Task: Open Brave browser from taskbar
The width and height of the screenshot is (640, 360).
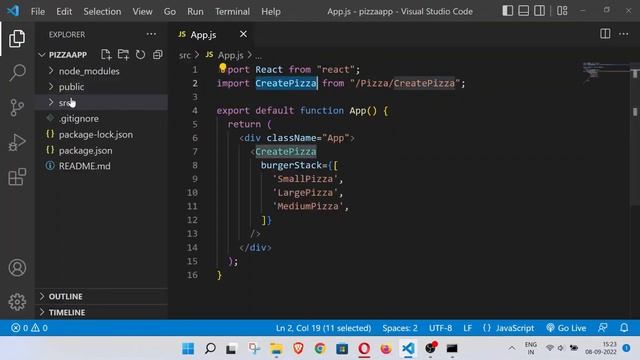Action: 298,349
